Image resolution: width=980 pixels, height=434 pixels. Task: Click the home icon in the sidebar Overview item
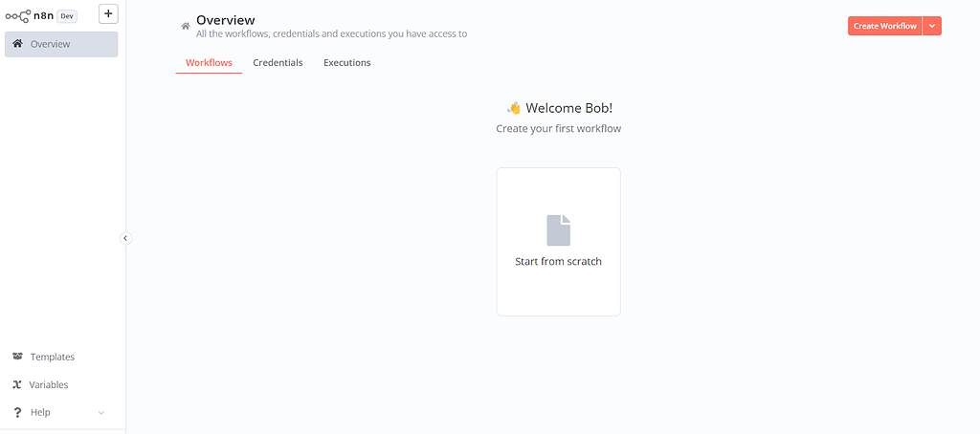pyautogui.click(x=17, y=44)
